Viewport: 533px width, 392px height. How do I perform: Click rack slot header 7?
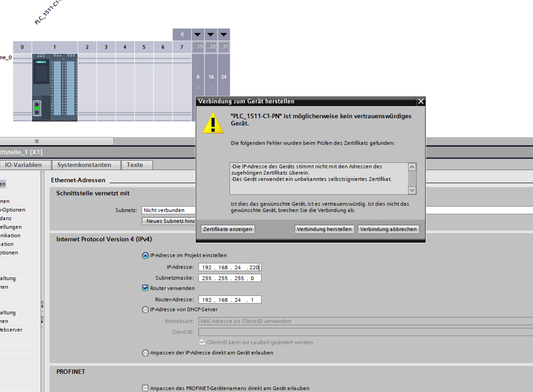182,47
